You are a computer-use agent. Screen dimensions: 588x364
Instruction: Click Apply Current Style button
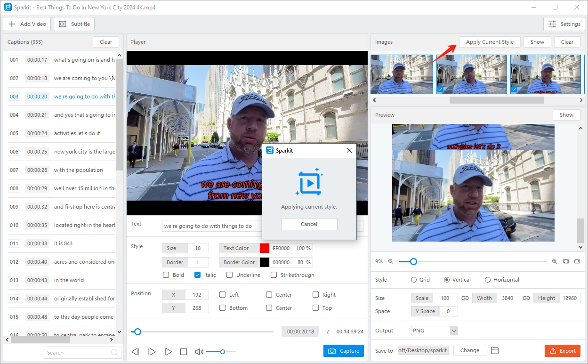[490, 42]
